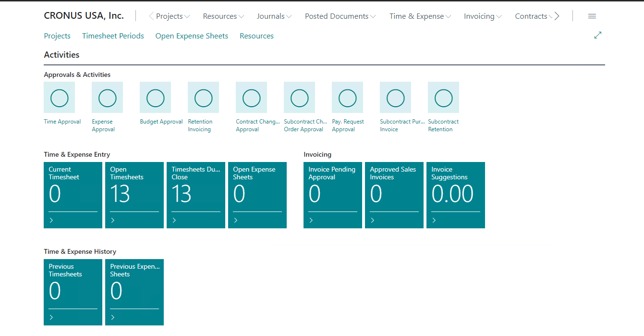Open the Open Expense Sheets link
The height and width of the screenshot is (336, 644).
(192, 36)
